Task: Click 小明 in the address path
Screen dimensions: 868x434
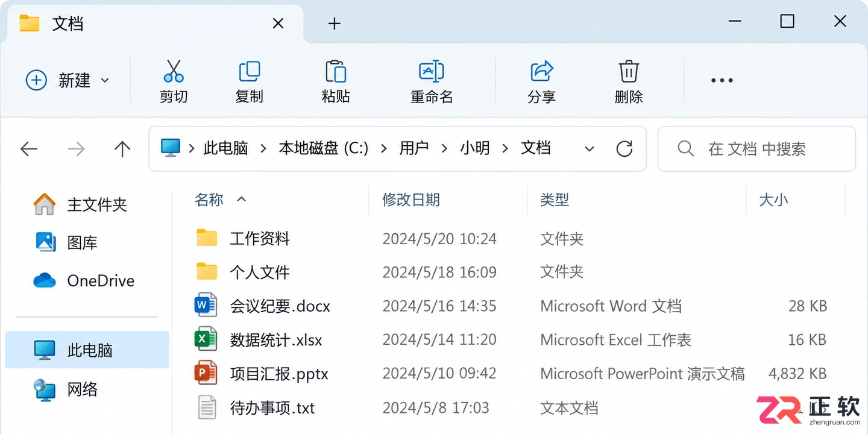Action: point(475,148)
